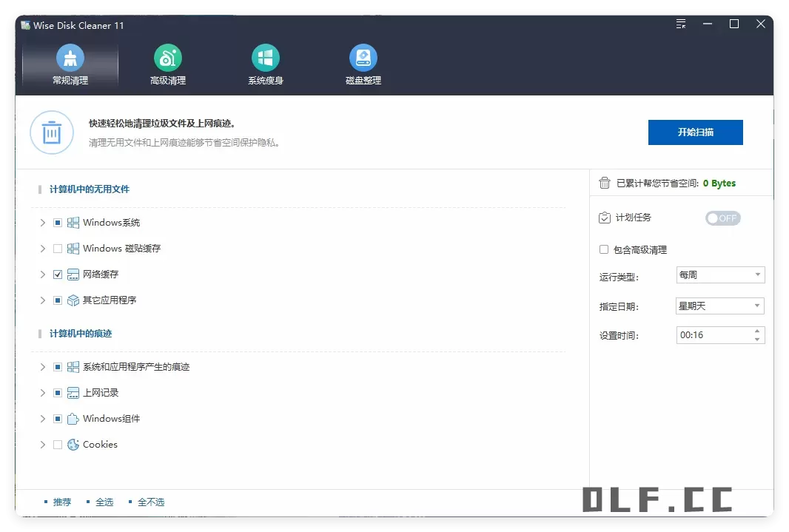Image resolution: width=789 pixels, height=532 pixels.
Task: Click the Cookies globe icon
Action: click(x=73, y=444)
